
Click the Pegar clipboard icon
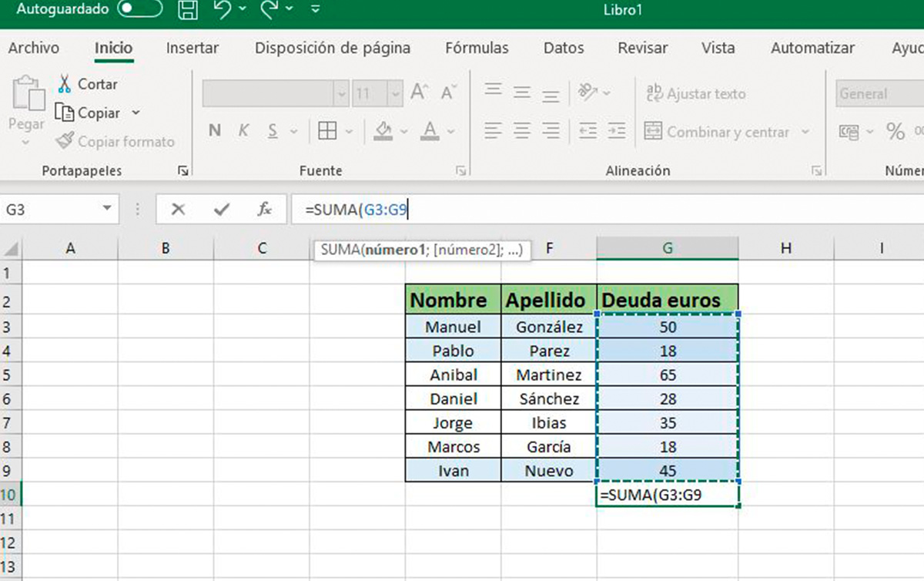(x=28, y=94)
